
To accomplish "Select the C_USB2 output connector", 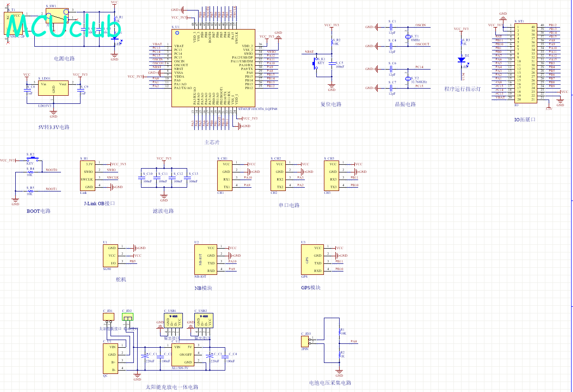I will tap(204, 320).
